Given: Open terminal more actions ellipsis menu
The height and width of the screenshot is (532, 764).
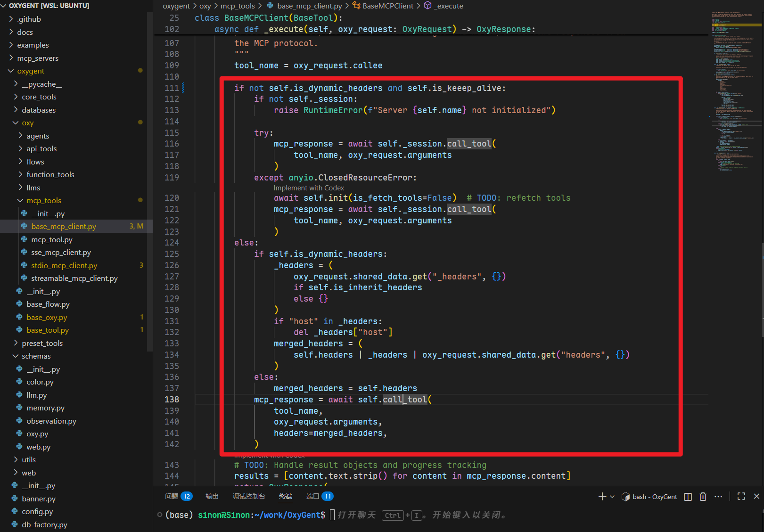Looking at the screenshot, I should coord(718,497).
